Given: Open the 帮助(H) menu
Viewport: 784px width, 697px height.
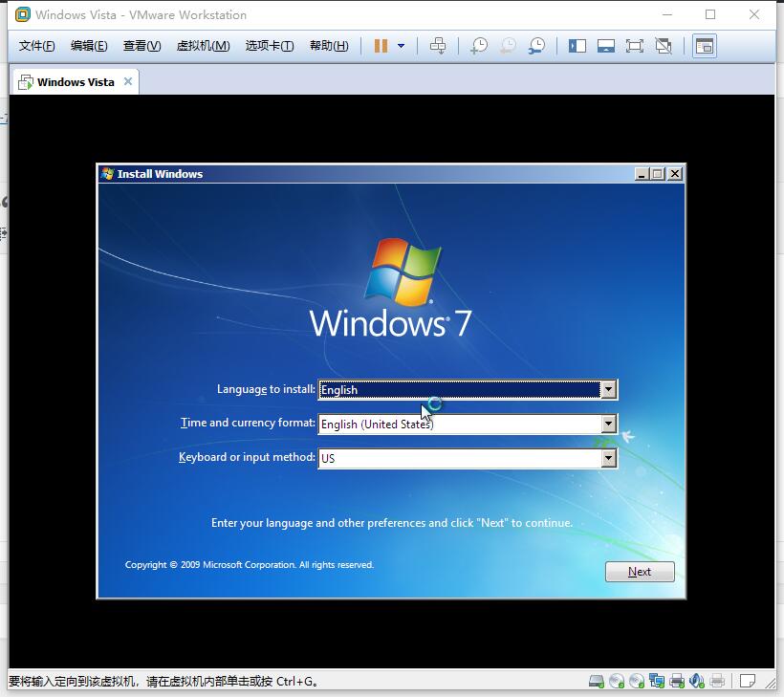Looking at the screenshot, I should click(329, 46).
